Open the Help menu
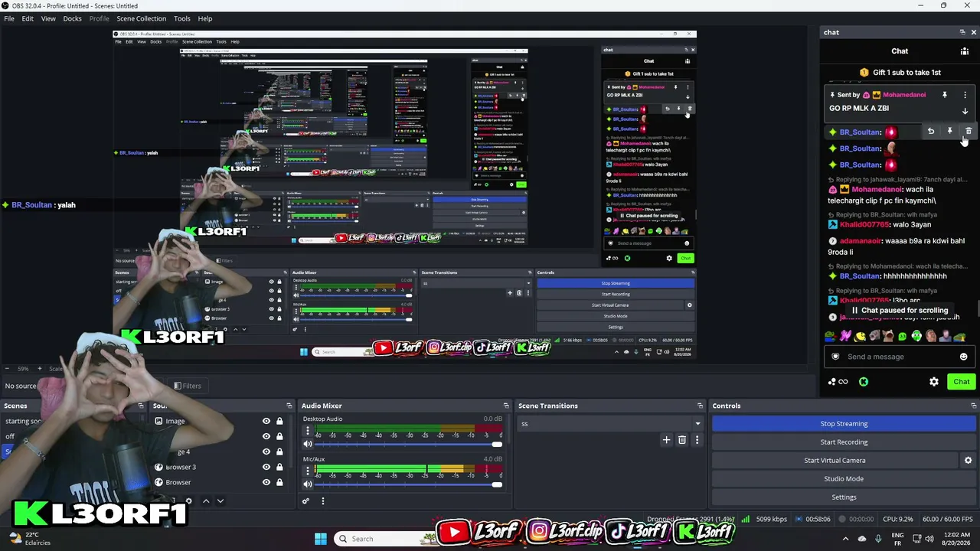Screen dimensions: 980x551 pyautogui.click(x=205, y=18)
